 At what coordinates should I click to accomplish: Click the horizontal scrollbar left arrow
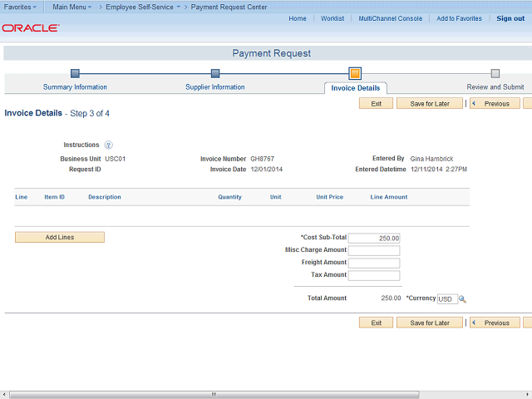tap(3, 394)
